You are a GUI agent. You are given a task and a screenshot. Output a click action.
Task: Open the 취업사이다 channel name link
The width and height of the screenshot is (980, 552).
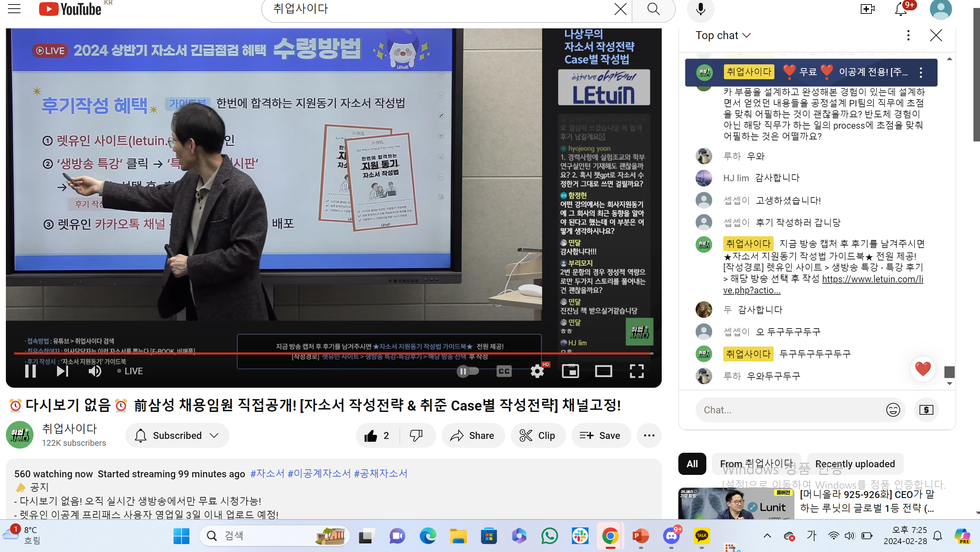(69, 429)
